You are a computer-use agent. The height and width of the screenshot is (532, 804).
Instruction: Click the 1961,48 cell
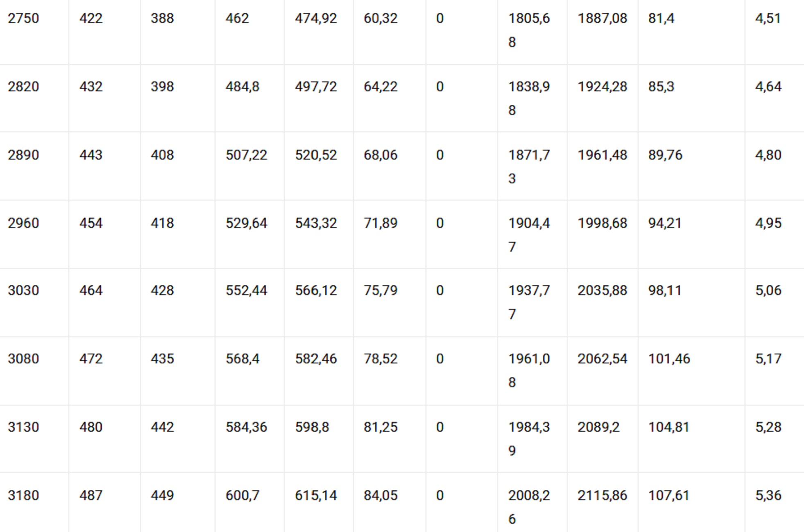(602, 155)
